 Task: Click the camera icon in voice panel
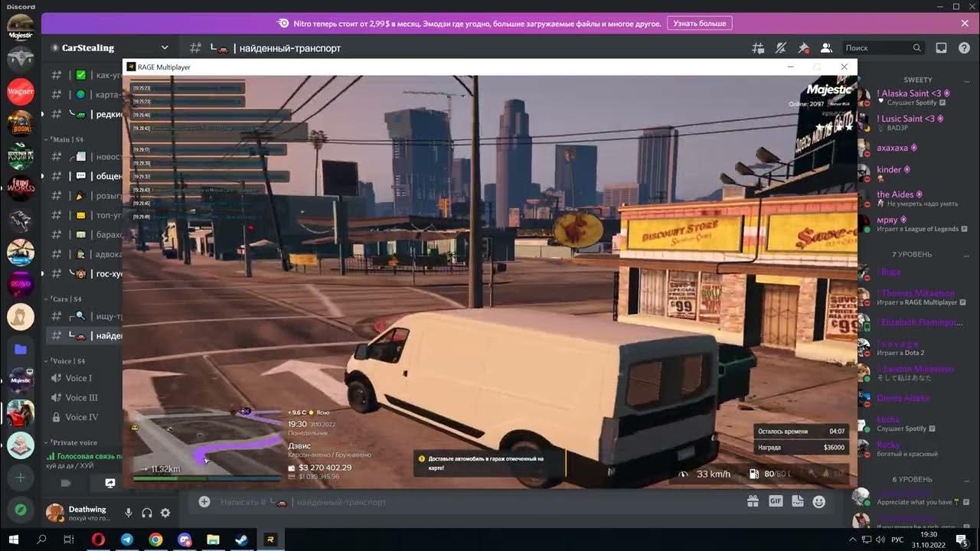pyautogui.click(x=66, y=483)
